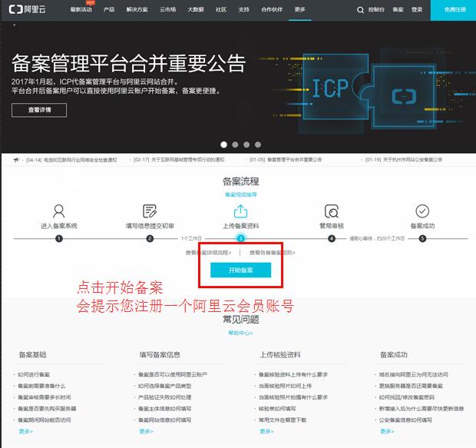Open the 合作伙伴 menu
This screenshot has width=476, height=448.
[x=272, y=10]
